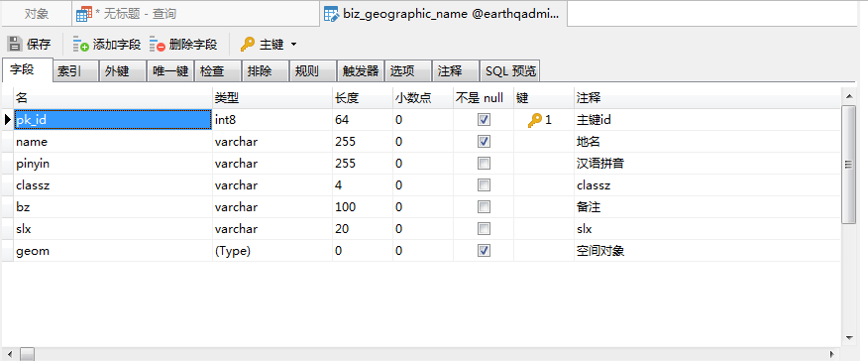Click the vertical scrollbar thumb
This screenshot has width=868, height=361.
click(848, 164)
